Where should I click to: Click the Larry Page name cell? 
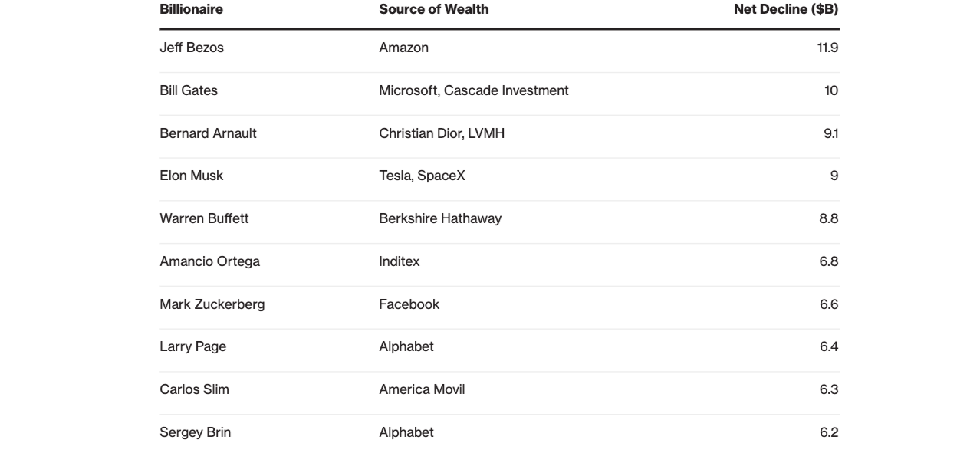click(x=192, y=346)
